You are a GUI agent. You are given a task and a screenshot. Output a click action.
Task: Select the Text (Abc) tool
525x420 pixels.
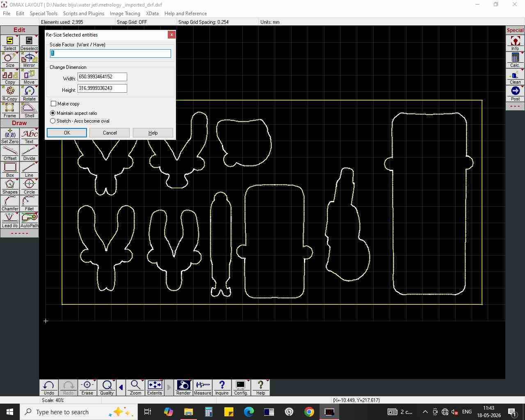pyautogui.click(x=29, y=136)
